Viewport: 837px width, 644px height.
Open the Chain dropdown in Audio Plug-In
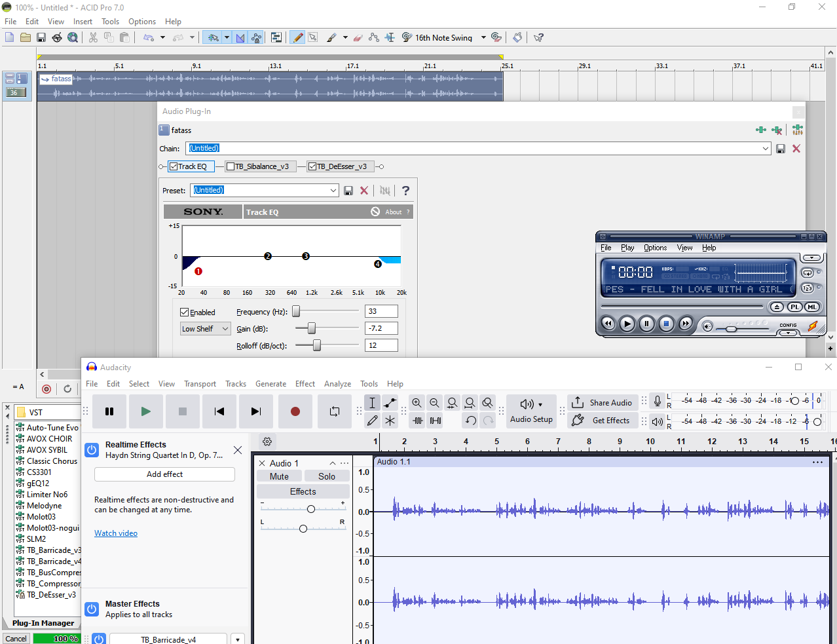(x=766, y=149)
